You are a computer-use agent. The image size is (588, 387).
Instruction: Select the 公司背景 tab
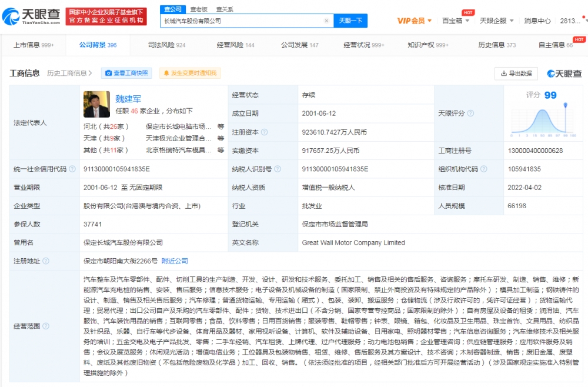(98, 45)
